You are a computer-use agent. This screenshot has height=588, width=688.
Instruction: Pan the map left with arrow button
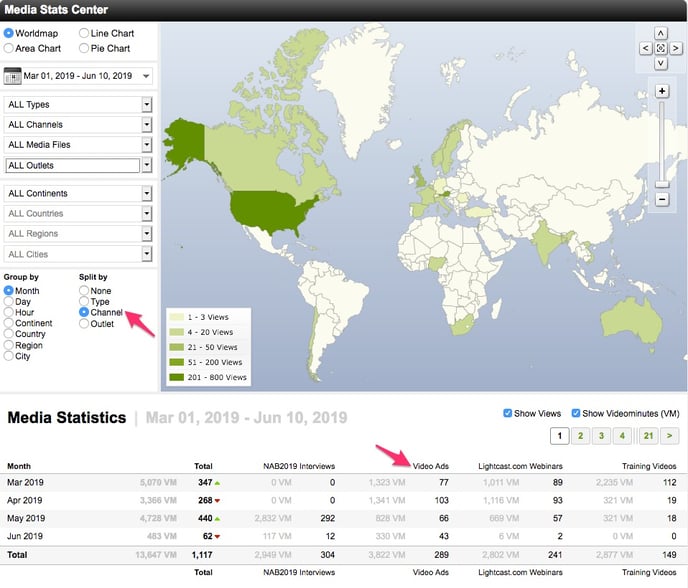(x=644, y=48)
